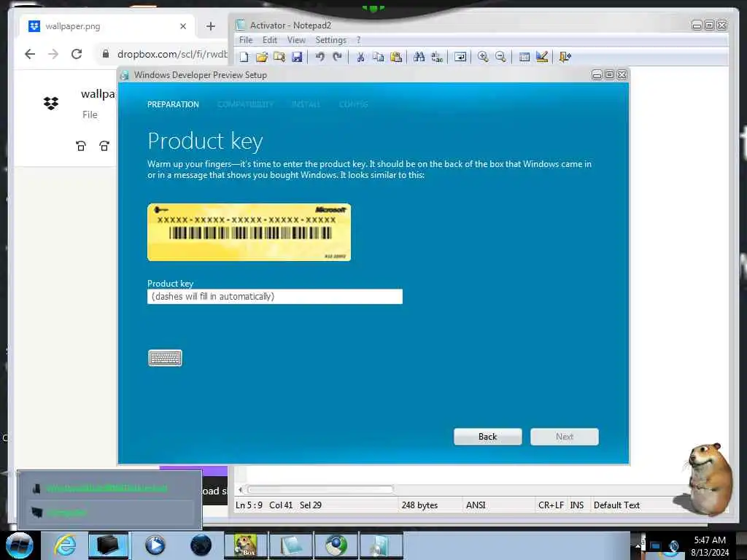747x560 pixels.
Task: Toggle word wrap icon in Notepad2 toolbar
Action: (x=460, y=57)
